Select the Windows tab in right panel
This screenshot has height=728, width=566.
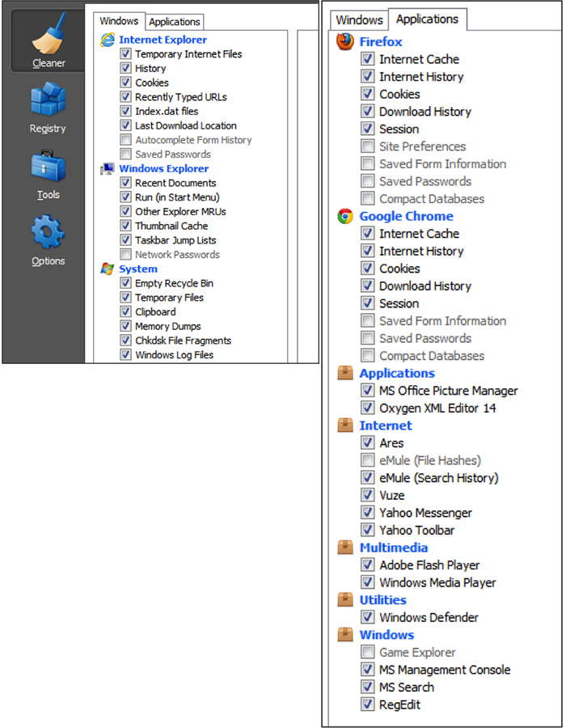[x=359, y=20]
